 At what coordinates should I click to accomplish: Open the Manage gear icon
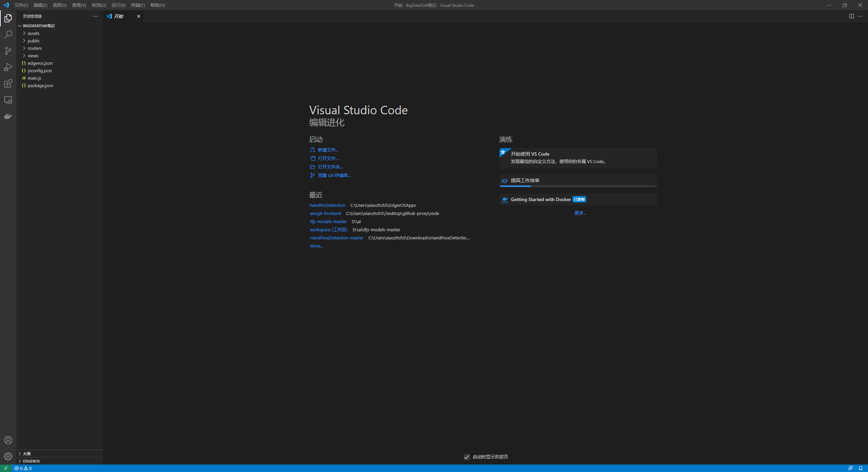pyautogui.click(x=8, y=456)
